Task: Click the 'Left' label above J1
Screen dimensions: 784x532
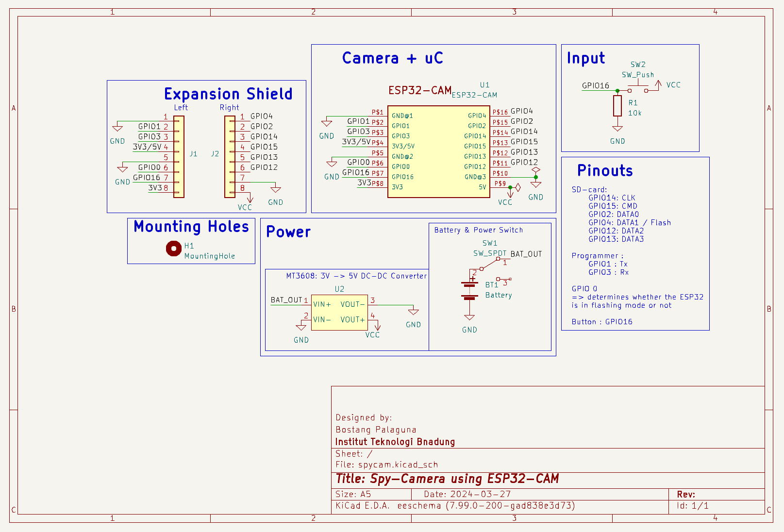Action: pos(181,108)
